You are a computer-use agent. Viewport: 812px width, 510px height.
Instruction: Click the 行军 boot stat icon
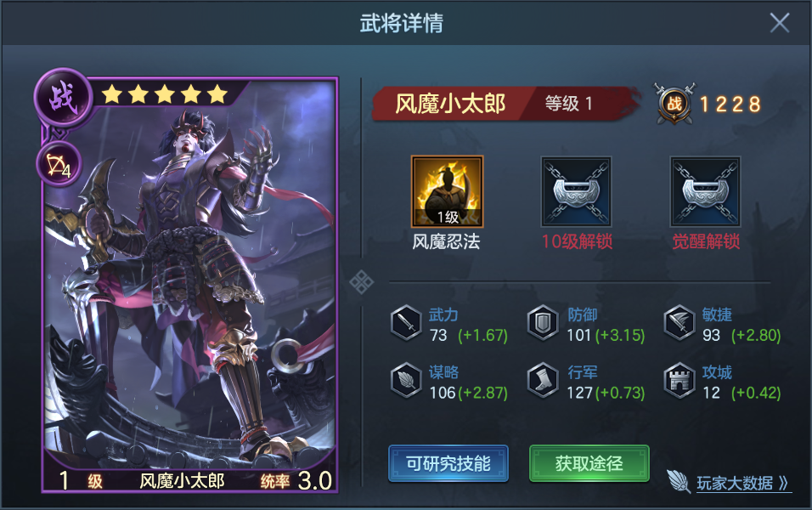click(543, 381)
